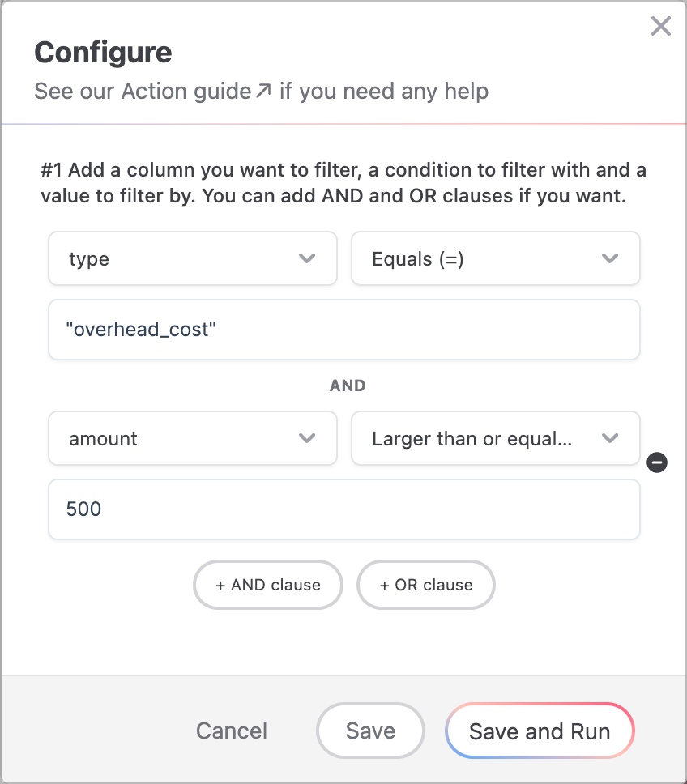Remove the amount clause with minus icon
The height and width of the screenshot is (784, 687).
pos(657,462)
